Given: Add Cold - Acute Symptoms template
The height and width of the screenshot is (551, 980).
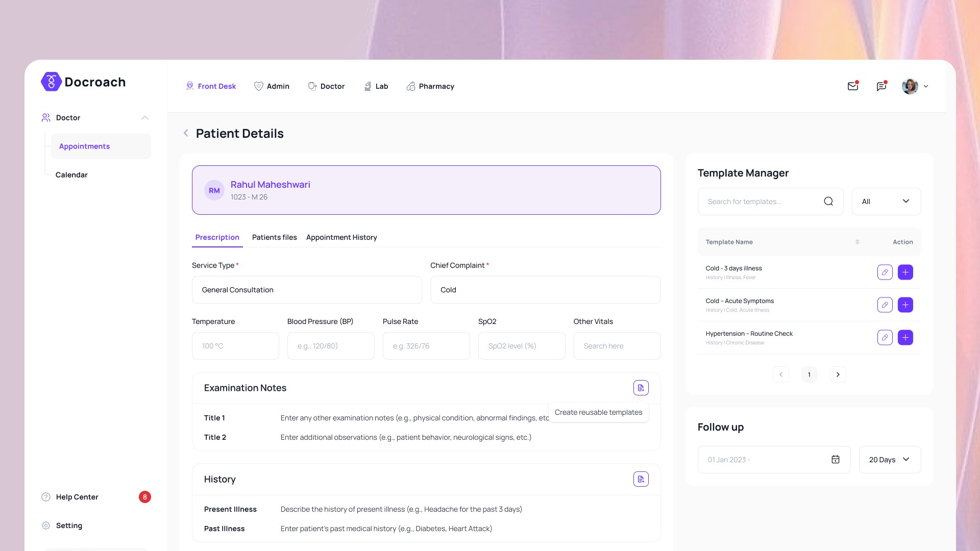Looking at the screenshot, I should (905, 305).
